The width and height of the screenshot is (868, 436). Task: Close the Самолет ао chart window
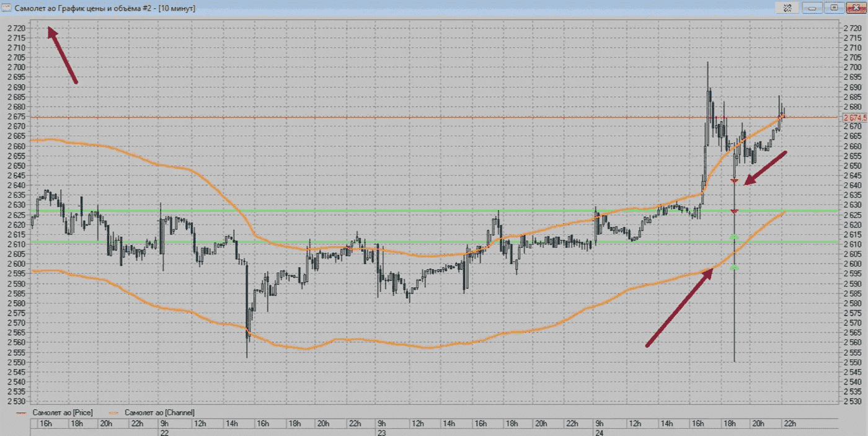(855, 7)
